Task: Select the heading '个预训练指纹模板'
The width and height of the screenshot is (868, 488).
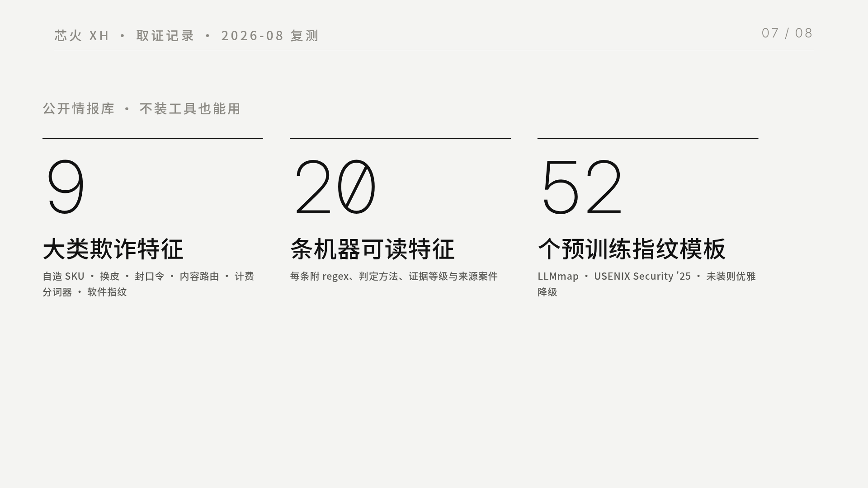Action: coord(632,249)
